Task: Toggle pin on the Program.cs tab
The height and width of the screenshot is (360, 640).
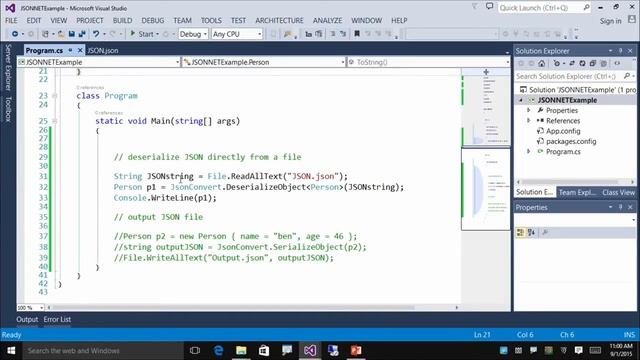Action: coord(70,50)
